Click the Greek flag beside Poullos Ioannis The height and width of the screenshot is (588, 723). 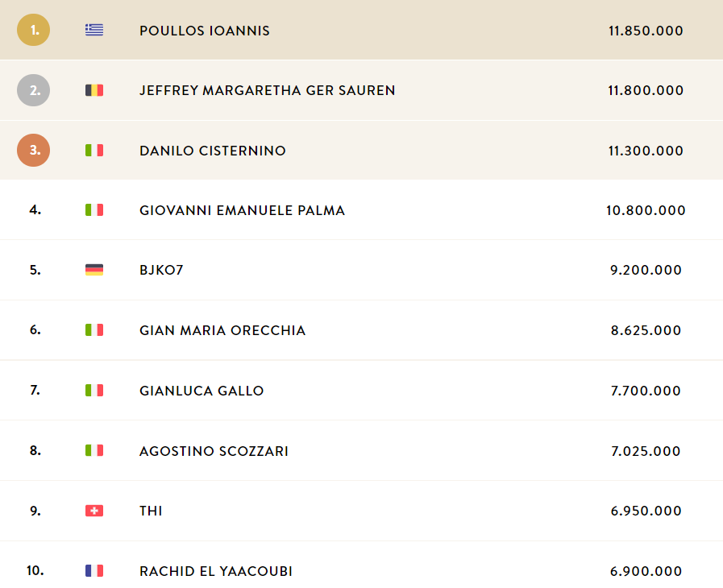click(x=94, y=30)
